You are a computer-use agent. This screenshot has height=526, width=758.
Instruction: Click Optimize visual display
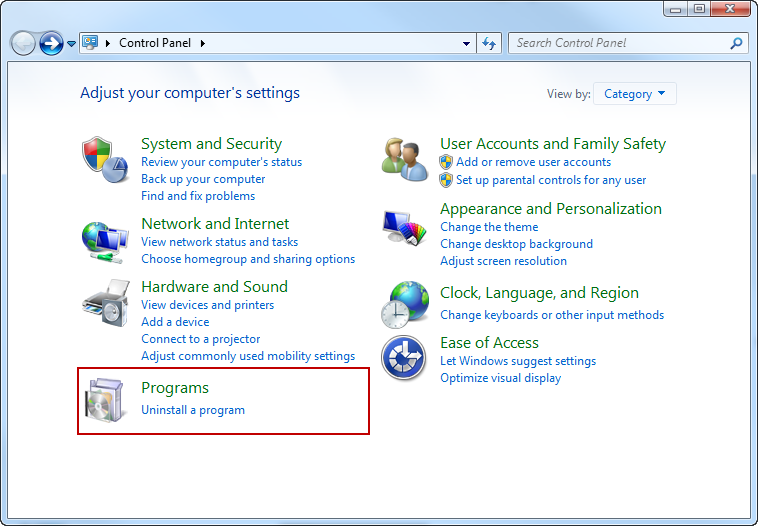pos(500,378)
